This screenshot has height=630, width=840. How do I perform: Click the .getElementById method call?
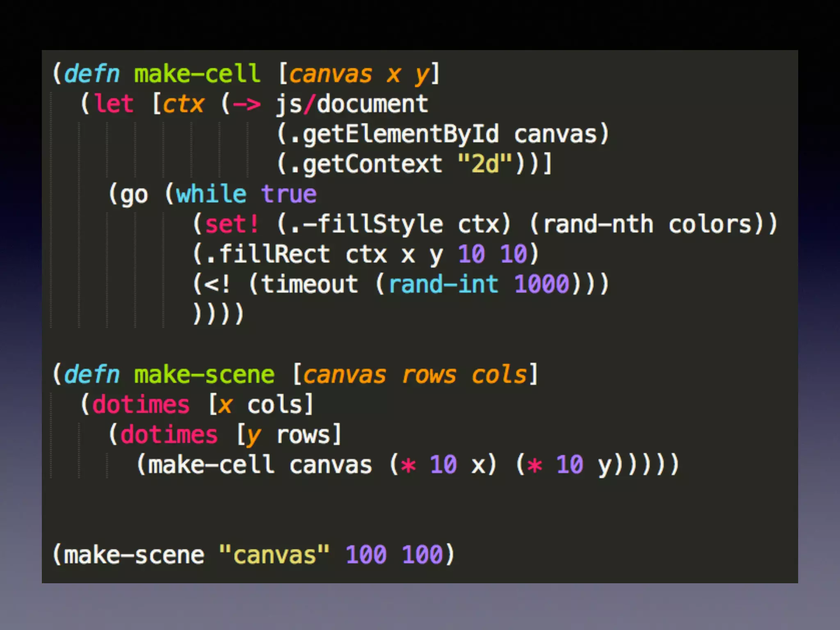[x=394, y=134]
